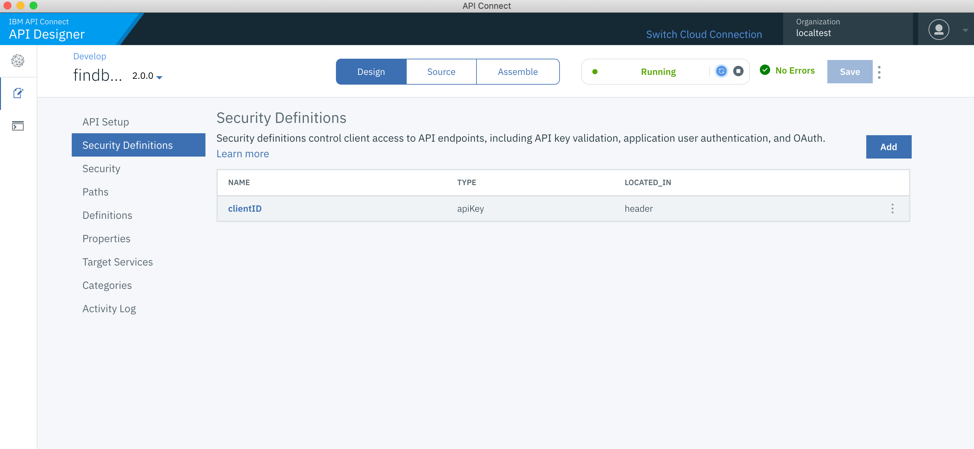Click Switch Cloud Connection link

(x=704, y=35)
